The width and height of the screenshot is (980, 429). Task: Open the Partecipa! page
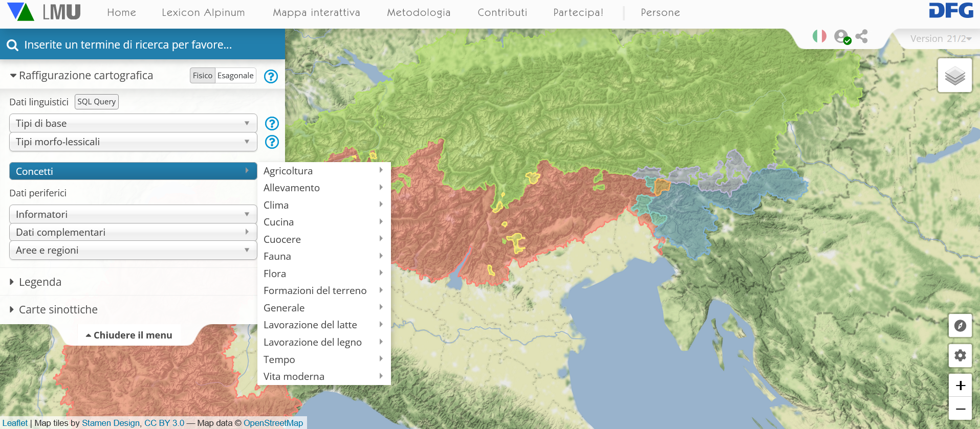pyautogui.click(x=578, y=12)
